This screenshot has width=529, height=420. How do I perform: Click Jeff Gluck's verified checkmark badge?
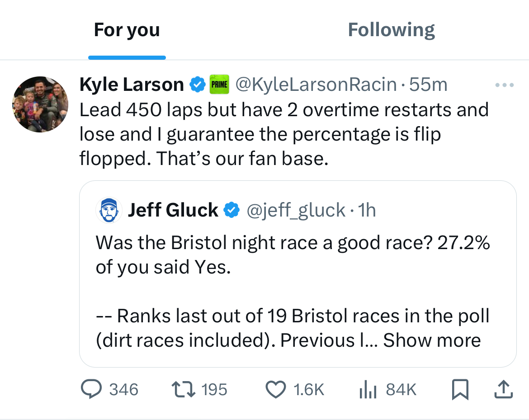click(x=232, y=210)
